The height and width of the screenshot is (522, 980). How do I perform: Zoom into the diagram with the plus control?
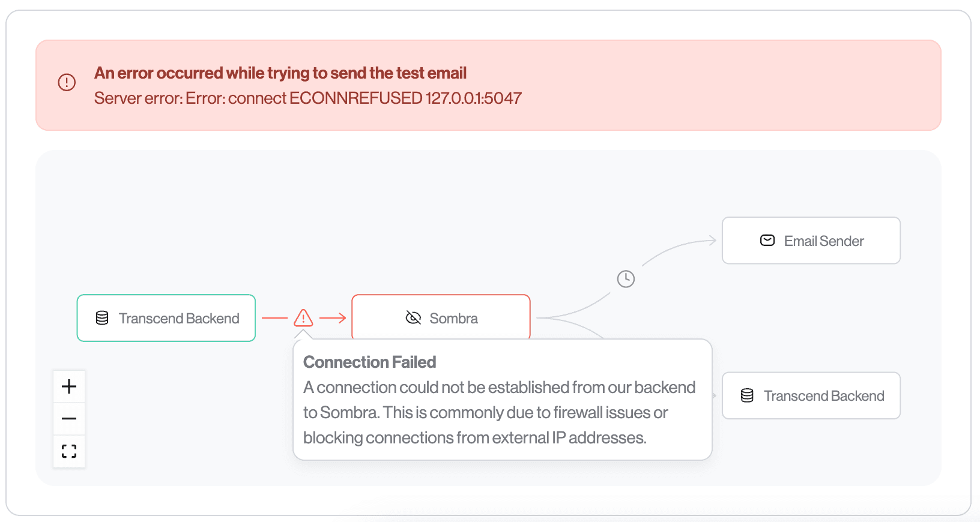point(68,386)
